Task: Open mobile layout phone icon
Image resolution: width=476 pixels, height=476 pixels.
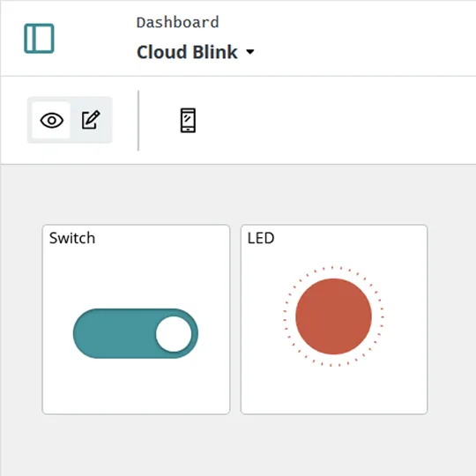Action: 188,120
